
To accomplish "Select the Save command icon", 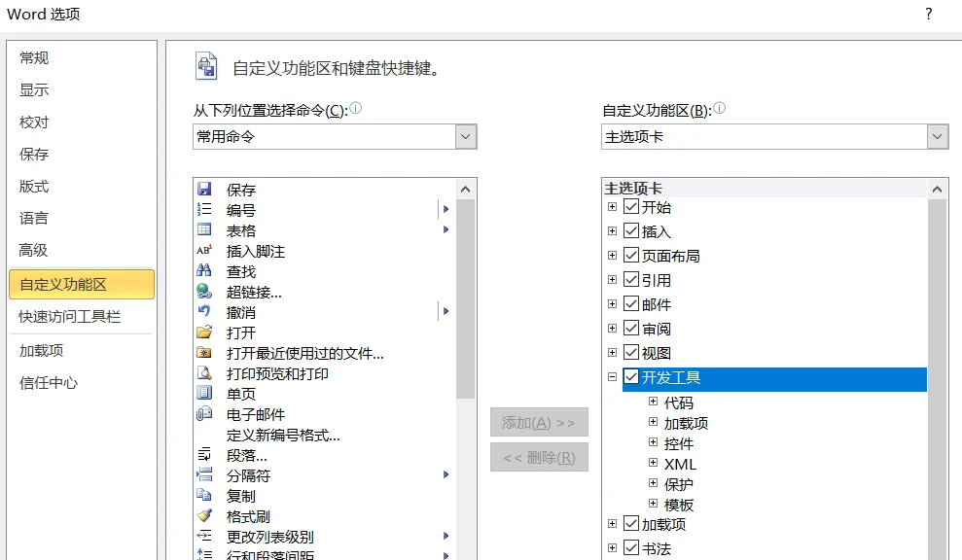I will [x=204, y=189].
